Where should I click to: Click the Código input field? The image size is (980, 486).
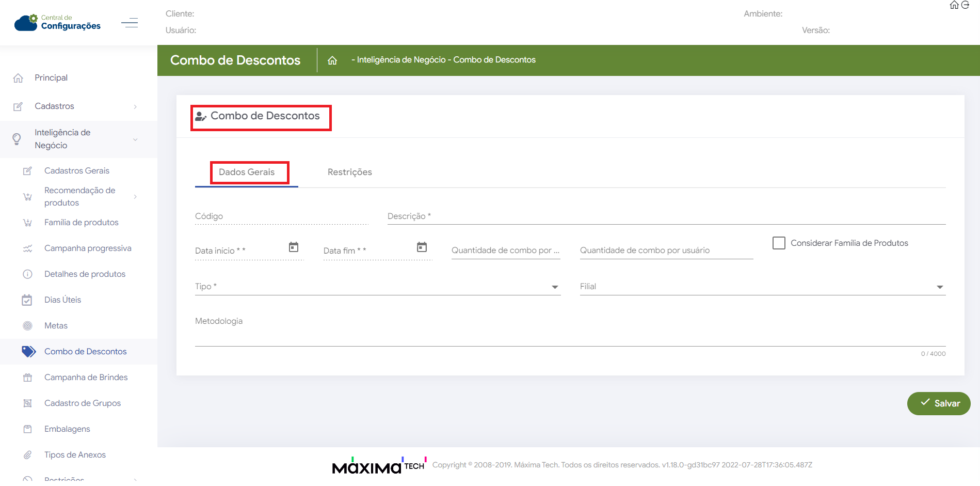tap(282, 216)
